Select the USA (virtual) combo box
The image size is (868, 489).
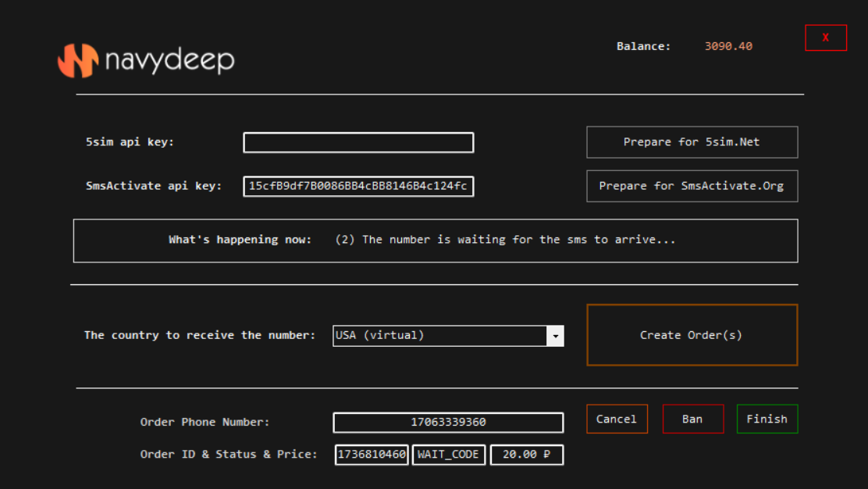pos(448,336)
